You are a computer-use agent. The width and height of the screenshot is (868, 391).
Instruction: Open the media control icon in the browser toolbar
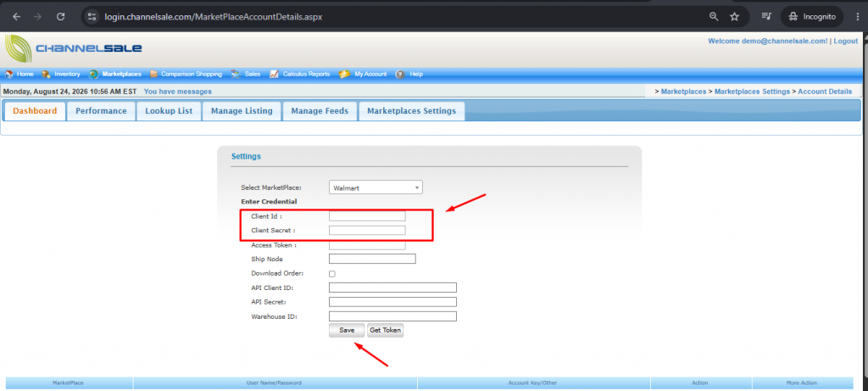tap(766, 17)
